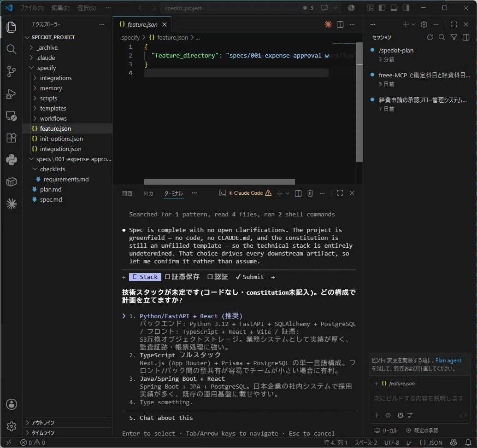
Task: Refresh the sessions list
Action: pyautogui.click(x=430, y=37)
